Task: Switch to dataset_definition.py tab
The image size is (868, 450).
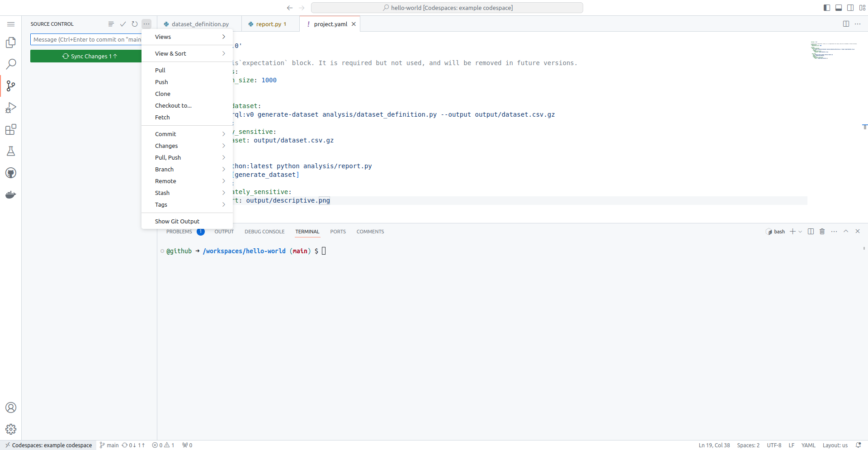Action: click(x=199, y=24)
